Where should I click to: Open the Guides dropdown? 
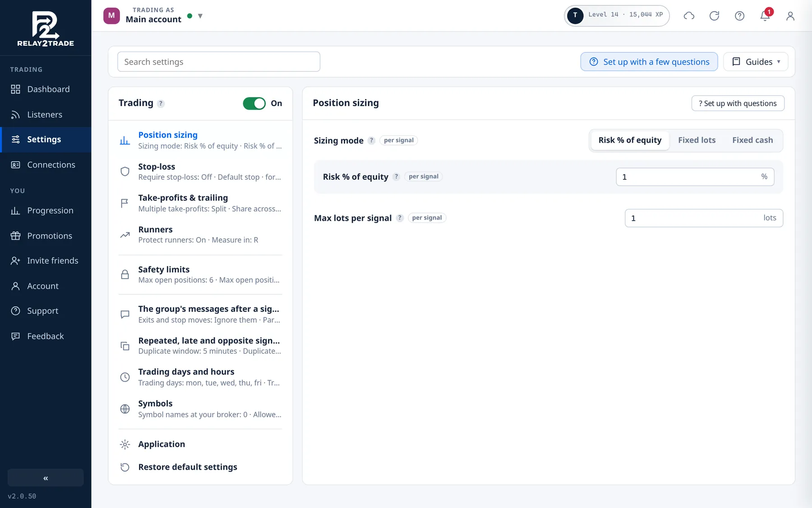pyautogui.click(x=756, y=61)
